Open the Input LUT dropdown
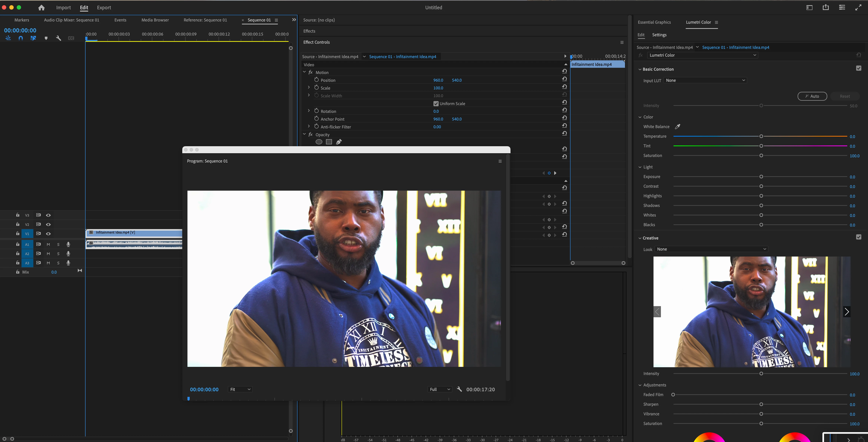This screenshot has width=868, height=442. 705,81
